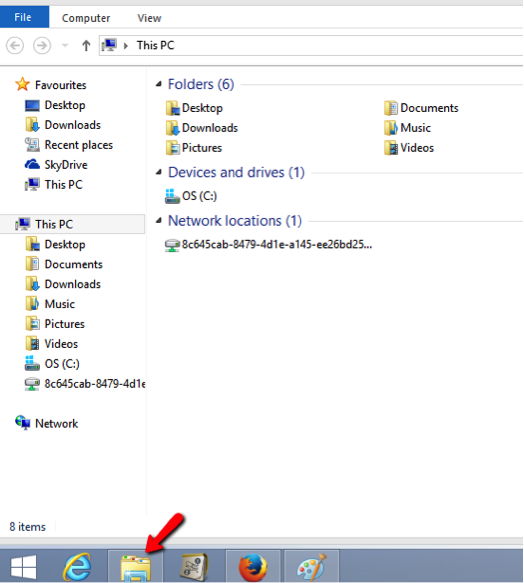
Task: Go forward with the Forward arrow button
Action: pos(42,46)
